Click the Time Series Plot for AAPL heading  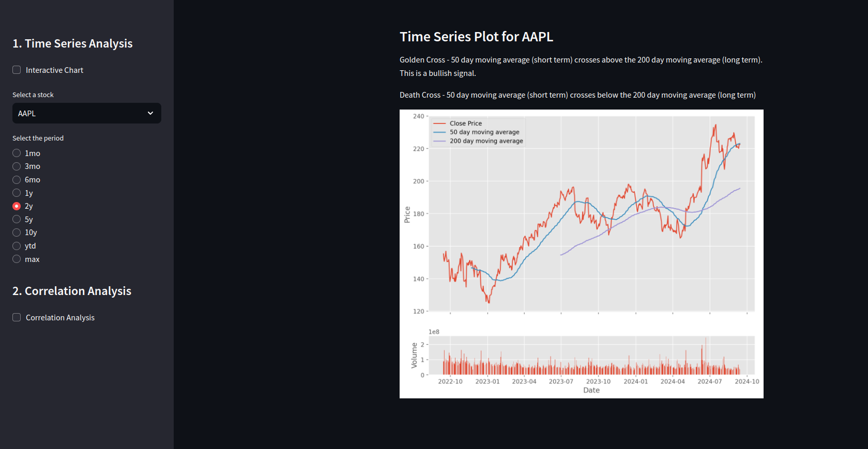[x=476, y=37]
